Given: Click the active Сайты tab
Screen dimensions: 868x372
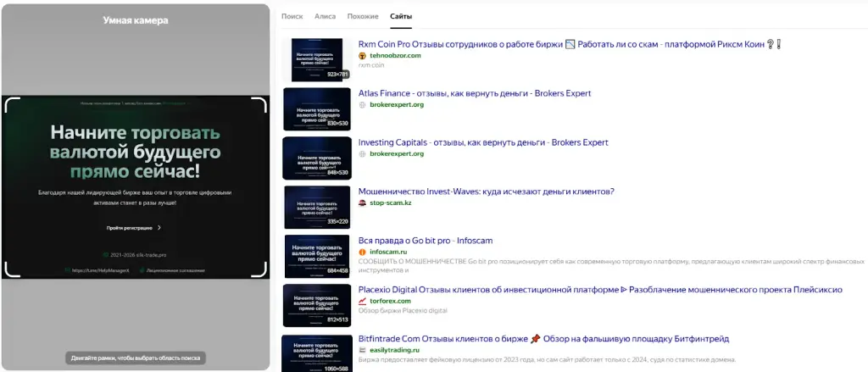Looking at the screenshot, I should [x=401, y=17].
